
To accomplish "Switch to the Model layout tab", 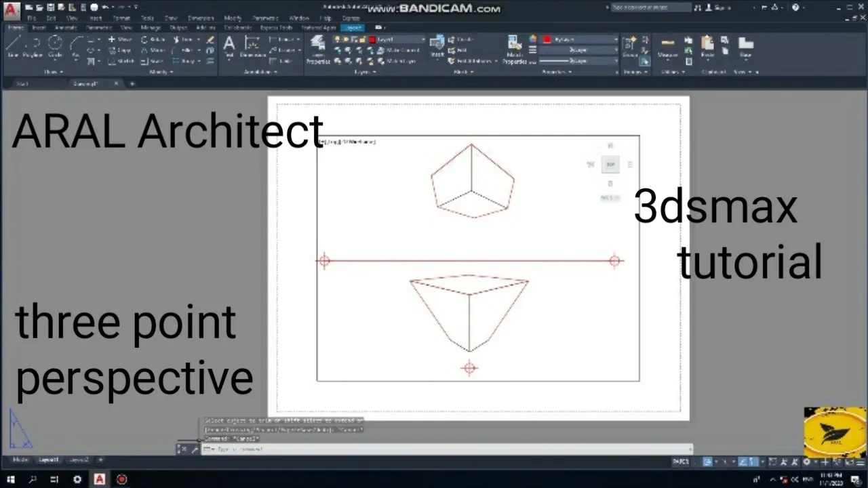I will point(20,460).
